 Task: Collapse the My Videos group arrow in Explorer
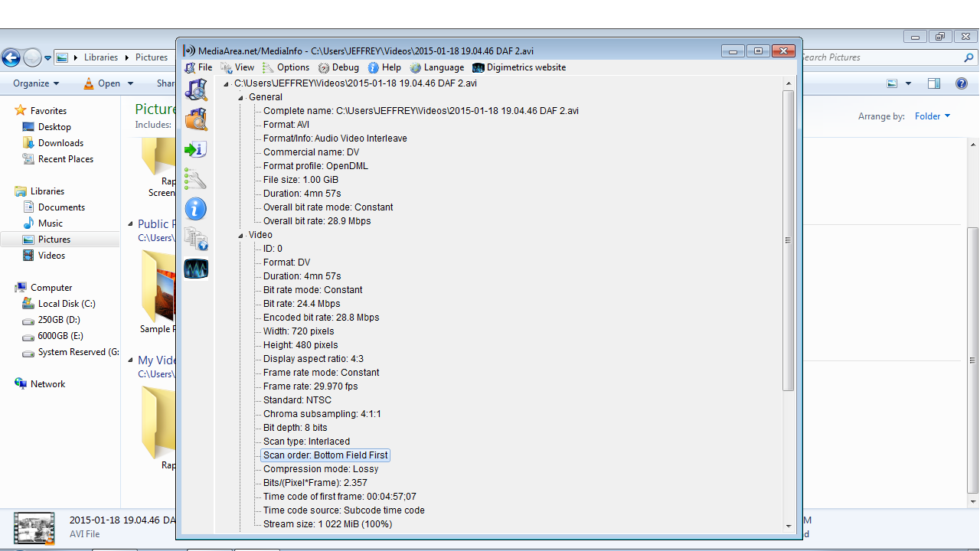pyautogui.click(x=131, y=360)
